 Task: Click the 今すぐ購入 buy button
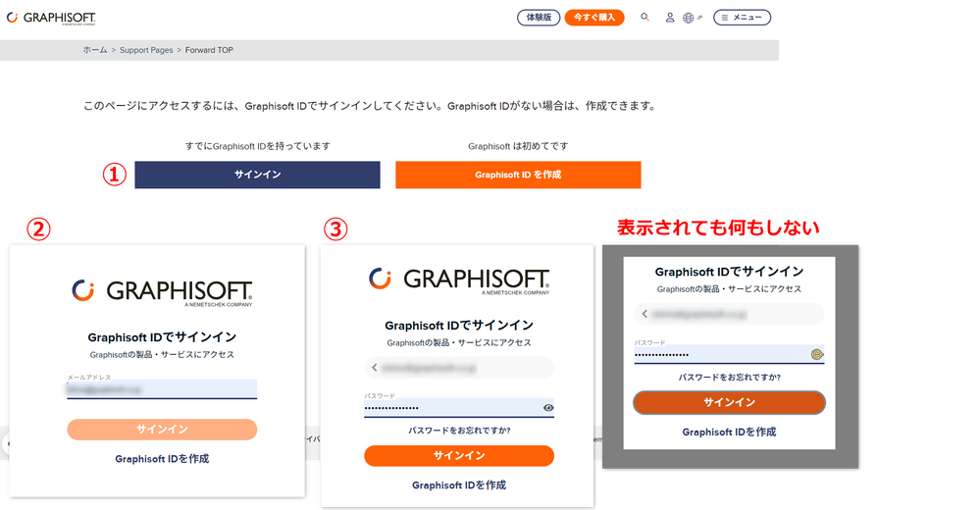click(x=594, y=18)
